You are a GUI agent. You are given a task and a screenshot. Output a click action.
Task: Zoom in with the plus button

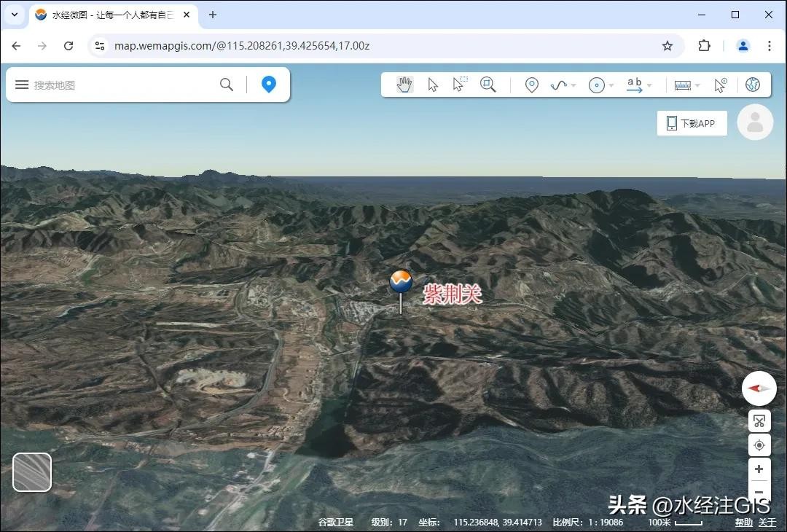click(759, 469)
